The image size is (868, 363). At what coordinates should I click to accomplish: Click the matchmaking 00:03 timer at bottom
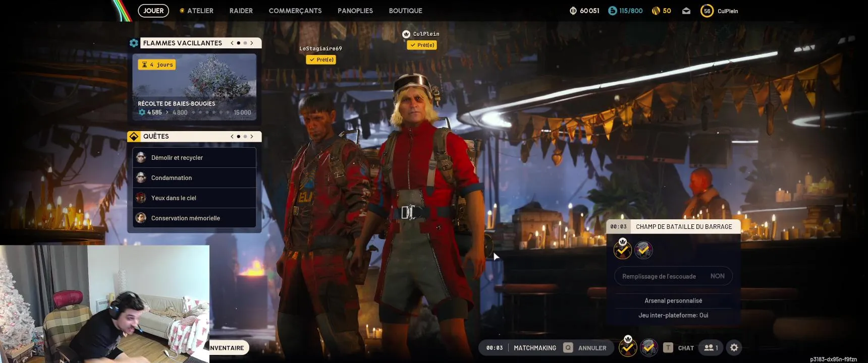tap(495, 348)
